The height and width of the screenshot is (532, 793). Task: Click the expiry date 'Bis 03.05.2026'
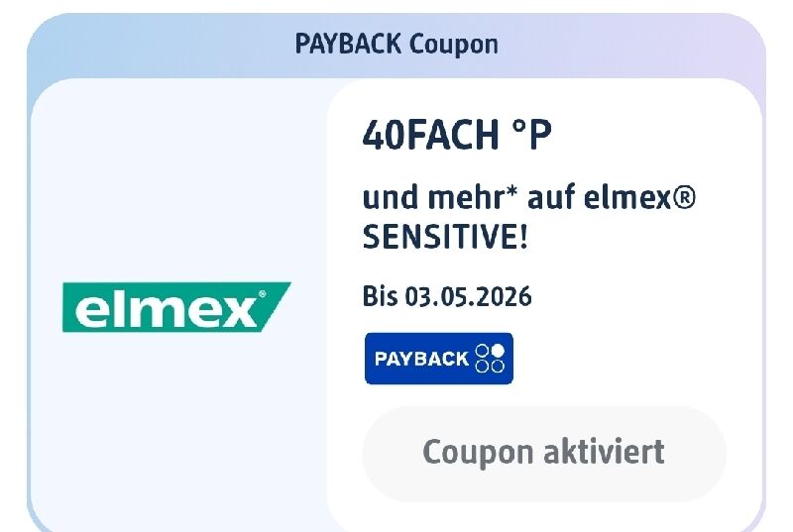click(x=447, y=296)
